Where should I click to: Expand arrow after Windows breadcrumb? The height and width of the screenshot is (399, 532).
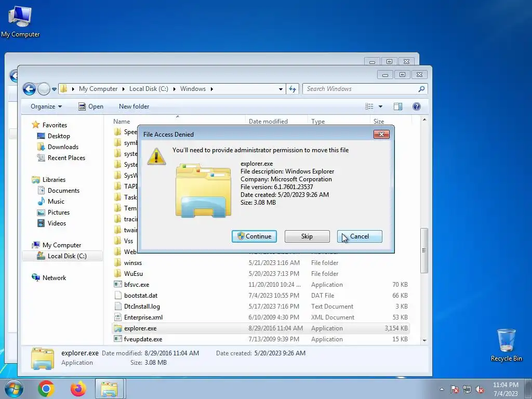tap(212, 89)
